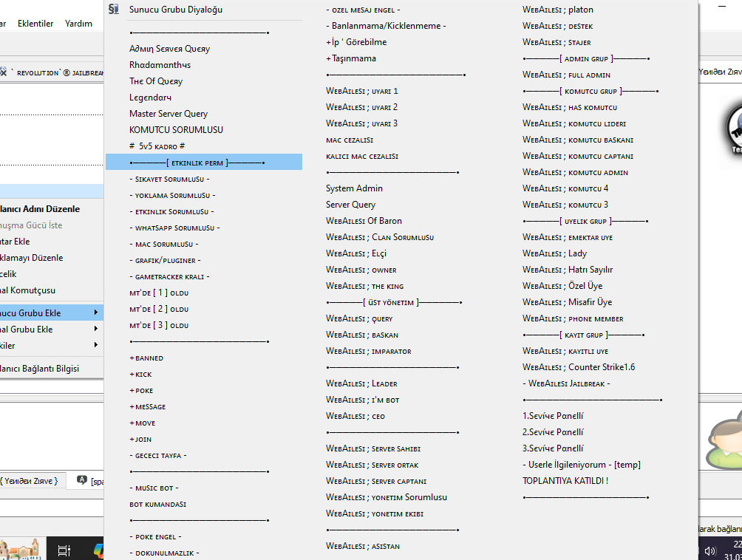742x560 pixels.
Task: Open the Eklentiler menu
Action: click(x=35, y=24)
